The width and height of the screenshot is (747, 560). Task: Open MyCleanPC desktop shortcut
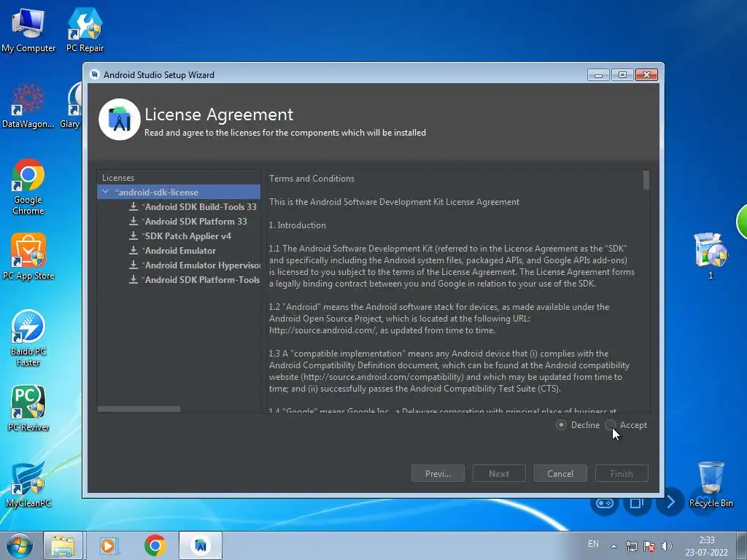28,484
